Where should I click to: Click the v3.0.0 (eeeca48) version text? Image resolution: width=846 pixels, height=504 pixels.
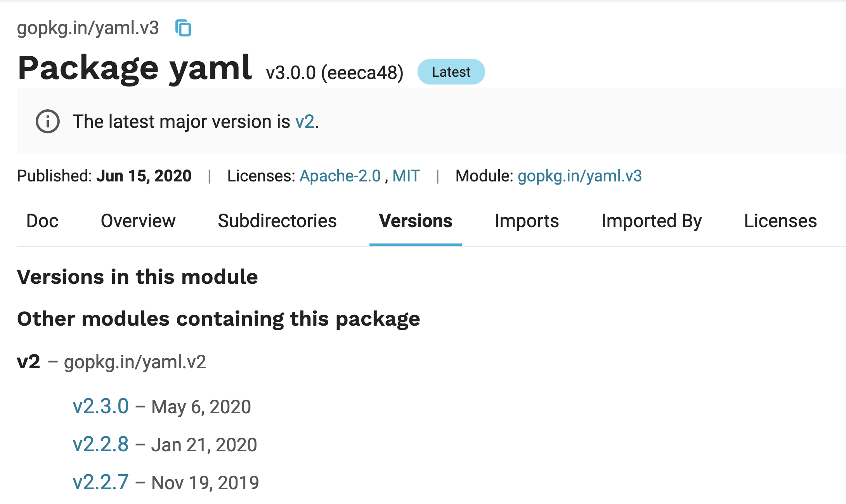(335, 73)
